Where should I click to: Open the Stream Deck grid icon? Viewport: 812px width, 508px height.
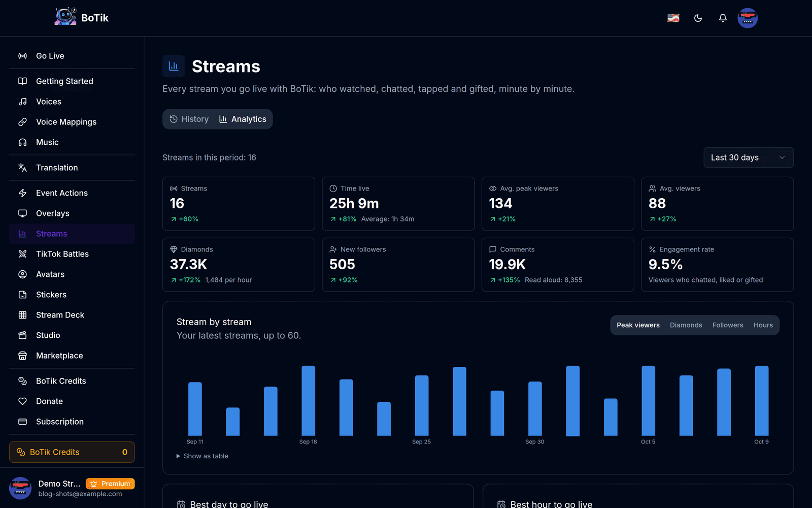click(x=22, y=315)
